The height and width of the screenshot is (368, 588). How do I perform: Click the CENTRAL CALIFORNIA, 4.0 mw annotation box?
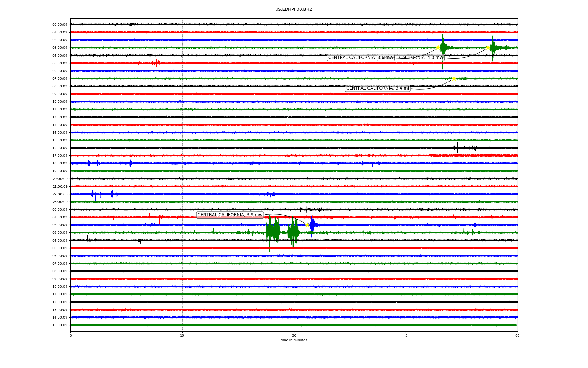420,58
